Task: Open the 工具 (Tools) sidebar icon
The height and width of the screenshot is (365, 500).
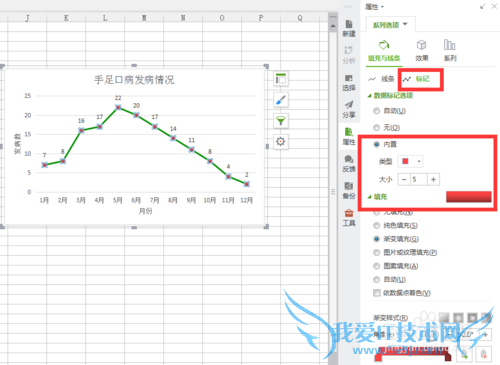Action: (x=349, y=218)
